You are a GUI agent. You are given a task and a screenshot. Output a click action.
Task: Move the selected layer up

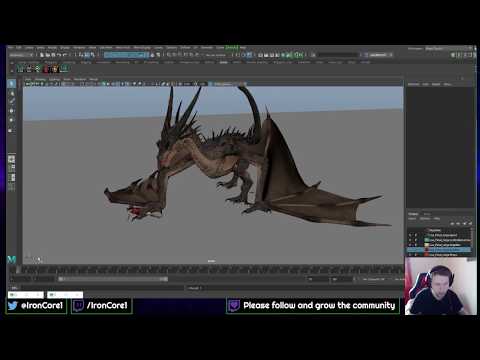pos(452,224)
